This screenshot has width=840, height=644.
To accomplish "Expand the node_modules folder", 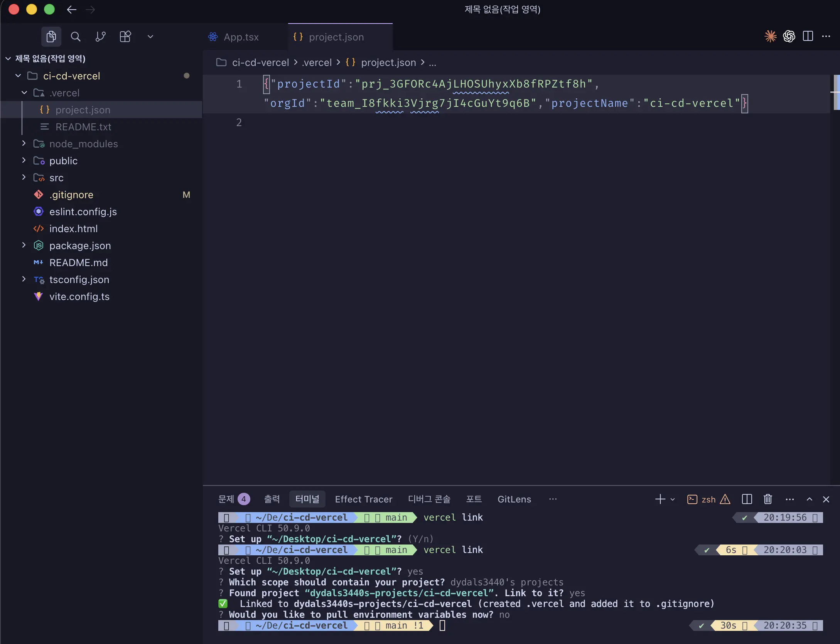I will pyautogui.click(x=24, y=143).
